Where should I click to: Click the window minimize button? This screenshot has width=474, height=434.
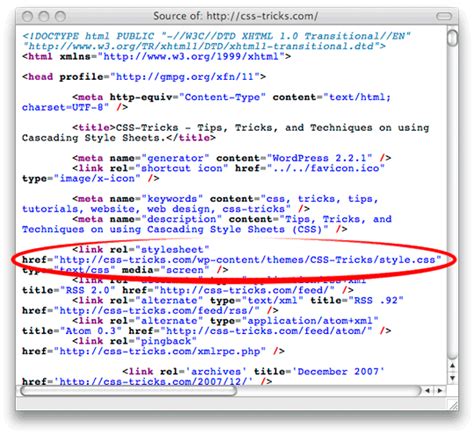44,16
